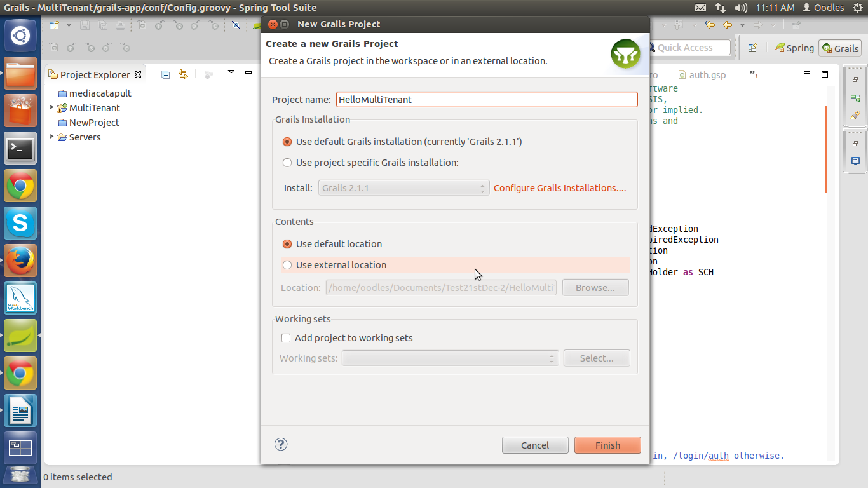
Task: Click Last Edit Location toolbar arrow
Action: tap(710, 25)
